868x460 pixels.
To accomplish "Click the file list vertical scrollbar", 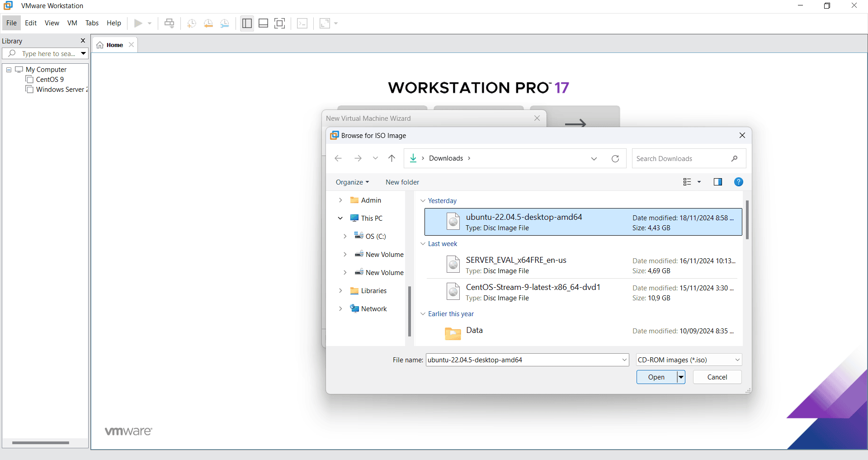I will (747, 220).
